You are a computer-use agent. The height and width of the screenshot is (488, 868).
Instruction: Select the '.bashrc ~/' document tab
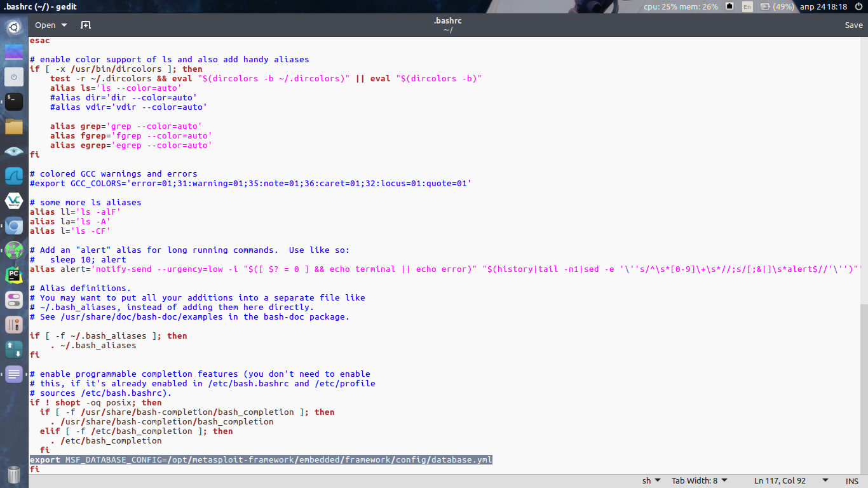click(x=447, y=24)
